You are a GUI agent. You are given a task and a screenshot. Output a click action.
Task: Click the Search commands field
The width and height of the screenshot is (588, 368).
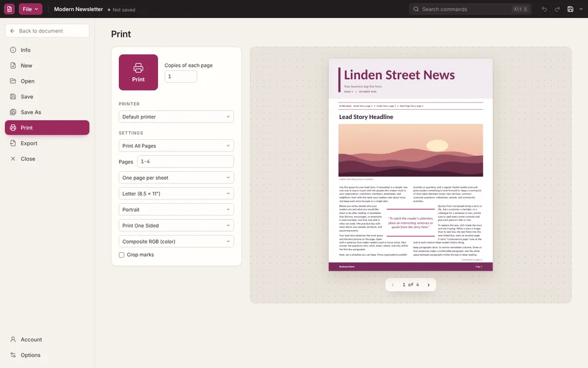pyautogui.click(x=470, y=9)
